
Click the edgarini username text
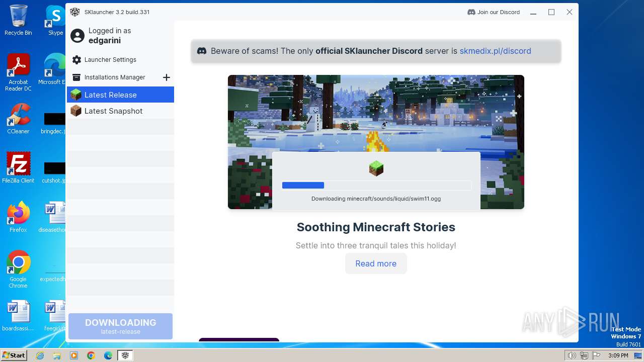105,40
